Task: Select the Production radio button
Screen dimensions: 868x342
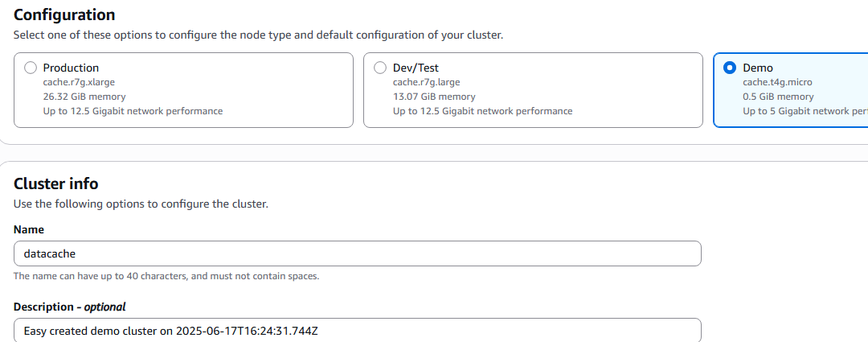Action: [x=31, y=68]
